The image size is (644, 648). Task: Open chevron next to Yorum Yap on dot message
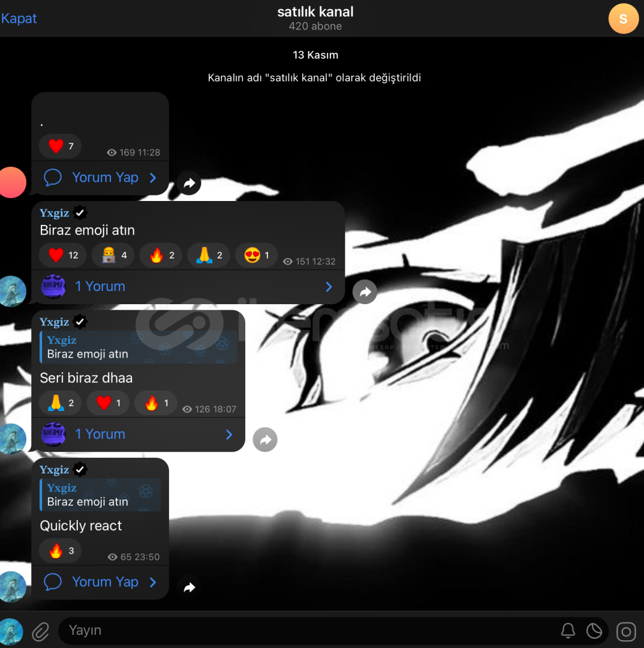153,178
